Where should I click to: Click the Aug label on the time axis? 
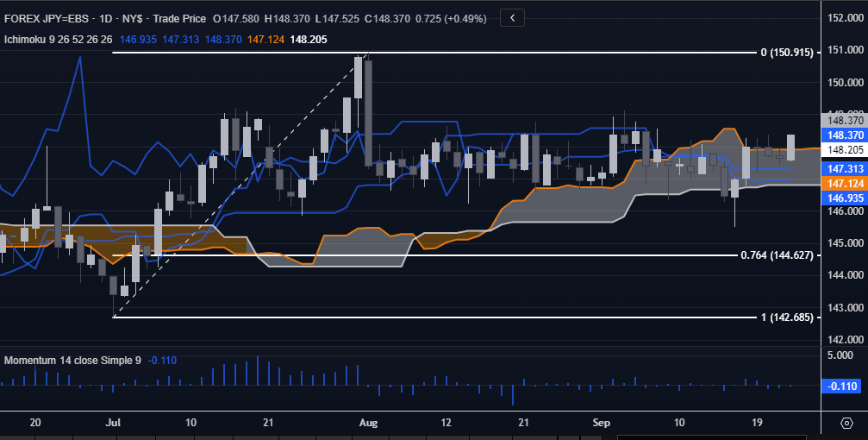(x=368, y=423)
